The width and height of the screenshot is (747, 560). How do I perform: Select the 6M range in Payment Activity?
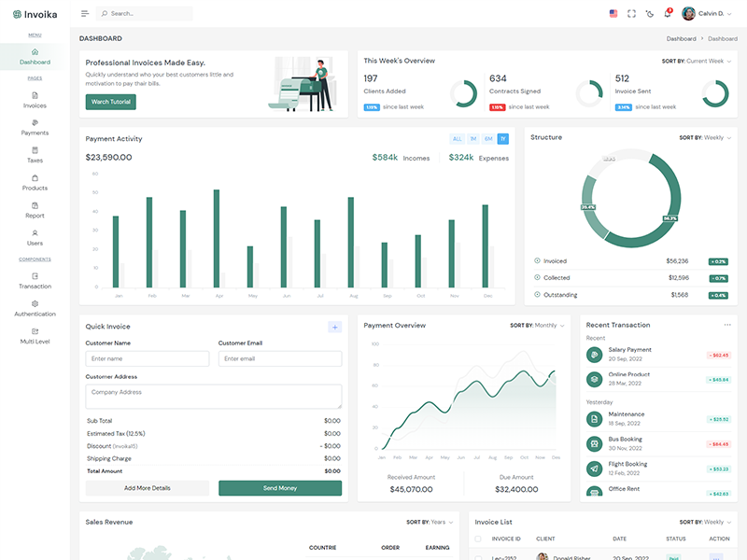click(x=487, y=139)
